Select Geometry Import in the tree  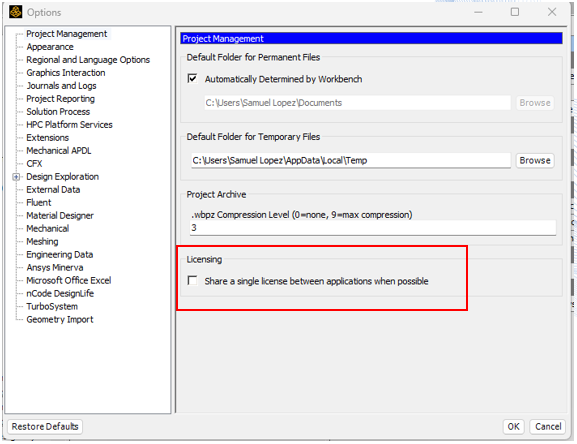[60, 319]
